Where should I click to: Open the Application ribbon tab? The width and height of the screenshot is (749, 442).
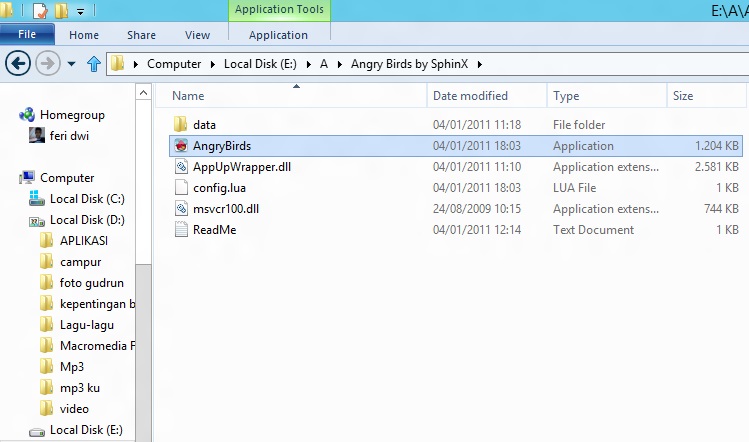[278, 35]
